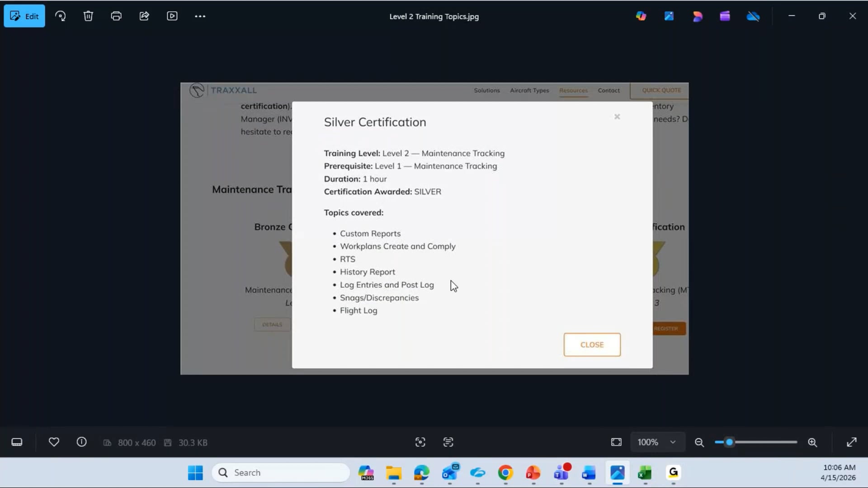Open Excel from the taskbar
The width and height of the screenshot is (868, 488).
click(645, 473)
